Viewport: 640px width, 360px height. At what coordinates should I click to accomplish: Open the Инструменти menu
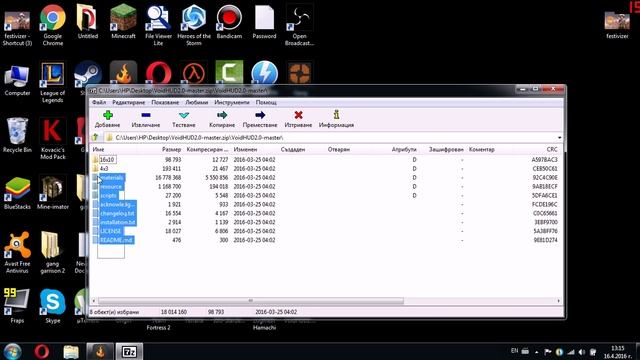tap(231, 102)
